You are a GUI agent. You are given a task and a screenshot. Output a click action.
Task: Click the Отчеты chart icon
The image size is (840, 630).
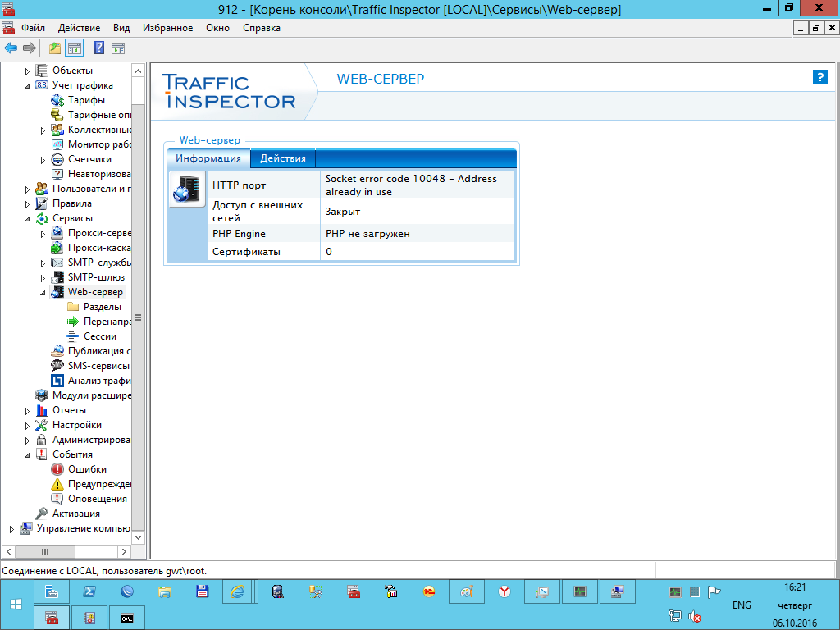tap(42, 410)
